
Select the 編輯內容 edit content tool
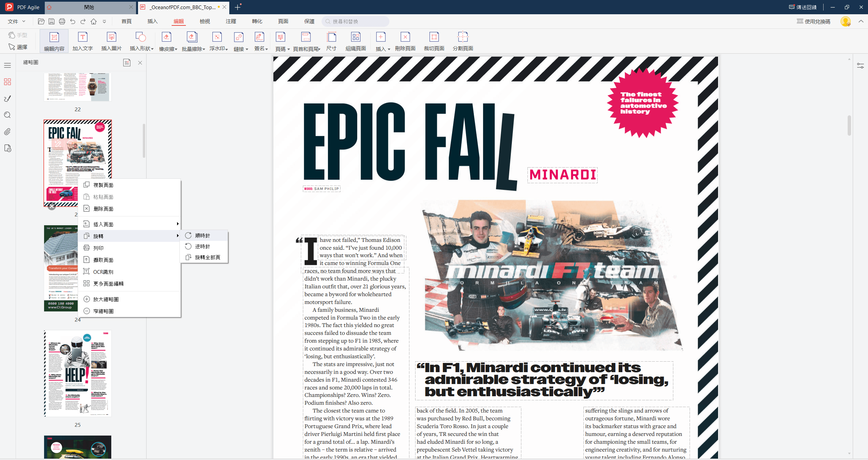[54, 41]
